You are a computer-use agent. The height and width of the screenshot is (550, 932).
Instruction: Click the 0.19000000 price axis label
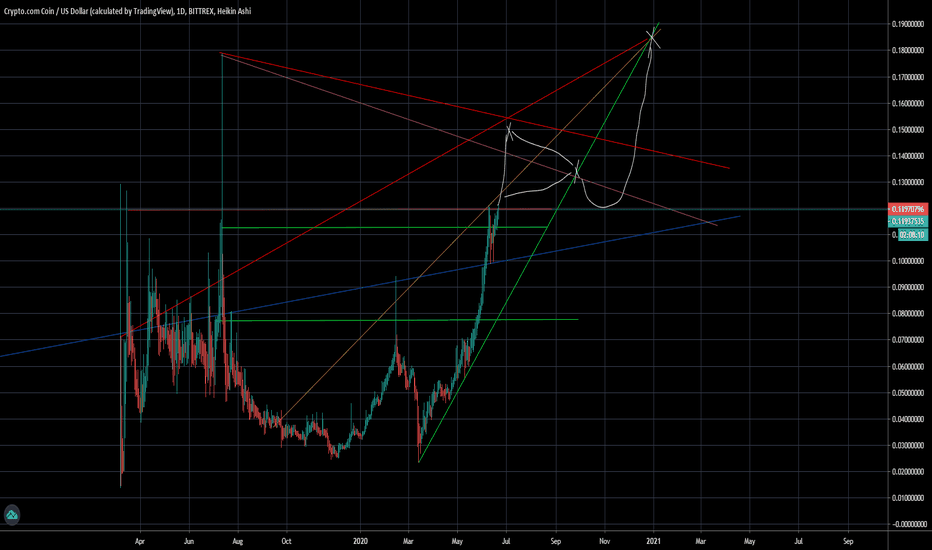click(x=908, y=24)
